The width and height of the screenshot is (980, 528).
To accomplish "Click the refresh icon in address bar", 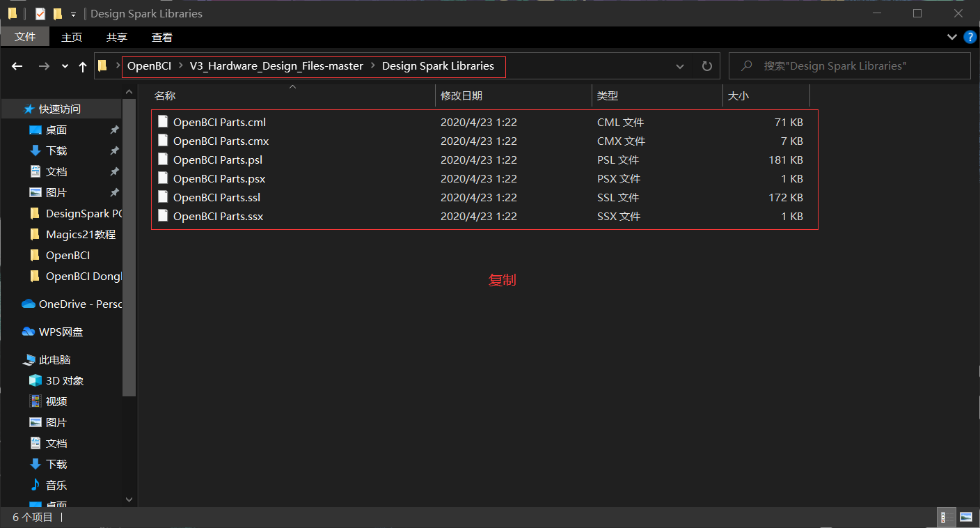I will [x=706, y=66].
